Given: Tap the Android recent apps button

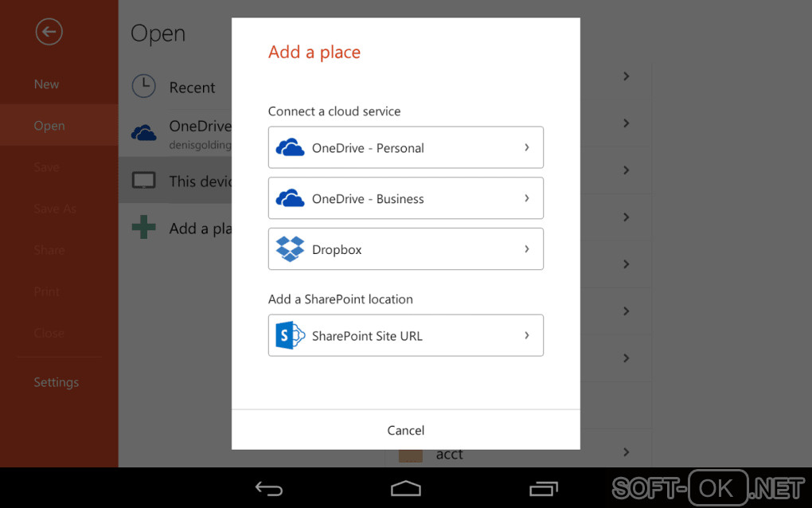Looking at the screenshot, I should point(543,488).
